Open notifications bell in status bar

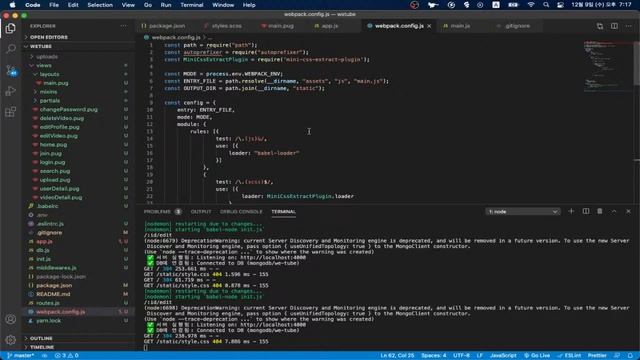631,356
